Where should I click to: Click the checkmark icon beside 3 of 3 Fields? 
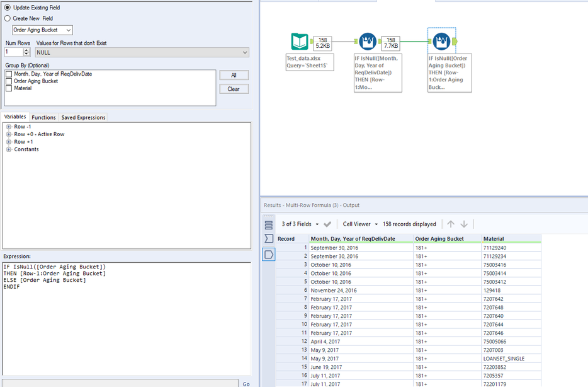(327, 224)
